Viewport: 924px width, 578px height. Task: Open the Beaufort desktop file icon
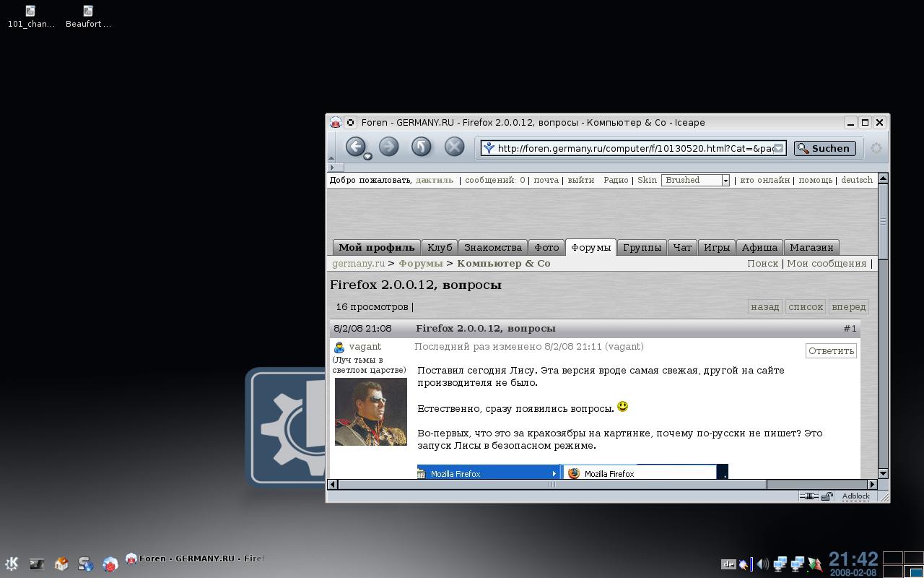click(88, 16)
